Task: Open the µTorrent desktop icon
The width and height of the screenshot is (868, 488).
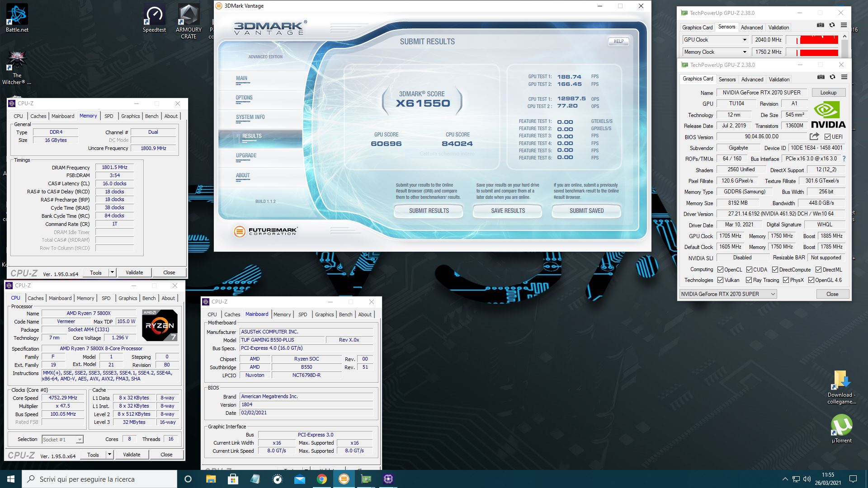Action: [x=841, y=429]
